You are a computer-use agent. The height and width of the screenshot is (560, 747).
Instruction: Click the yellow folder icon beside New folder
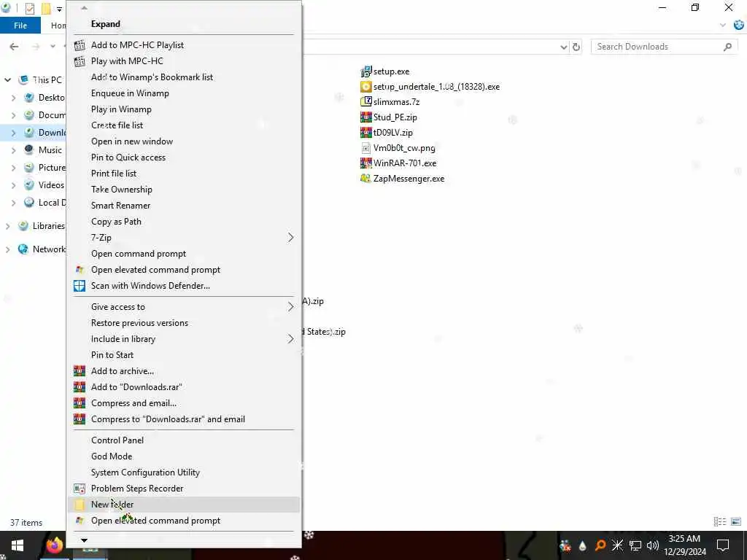(80, 505)
